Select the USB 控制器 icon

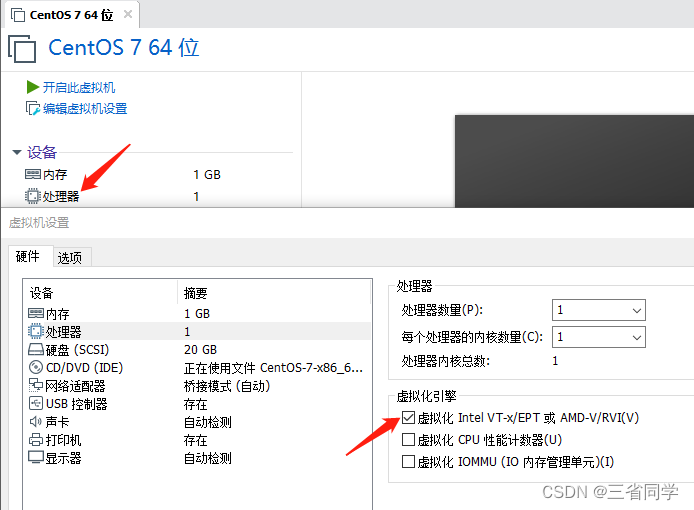tap(36, 403)
